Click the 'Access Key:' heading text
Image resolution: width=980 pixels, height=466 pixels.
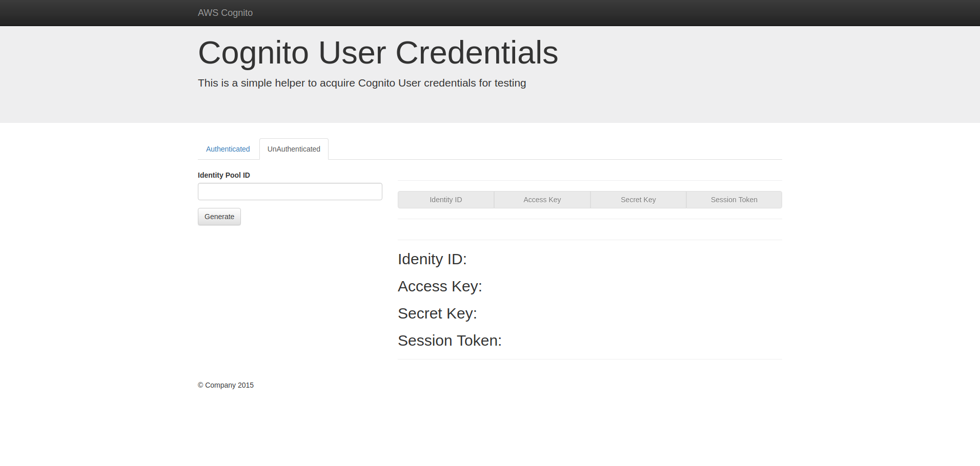coord(440,286)
